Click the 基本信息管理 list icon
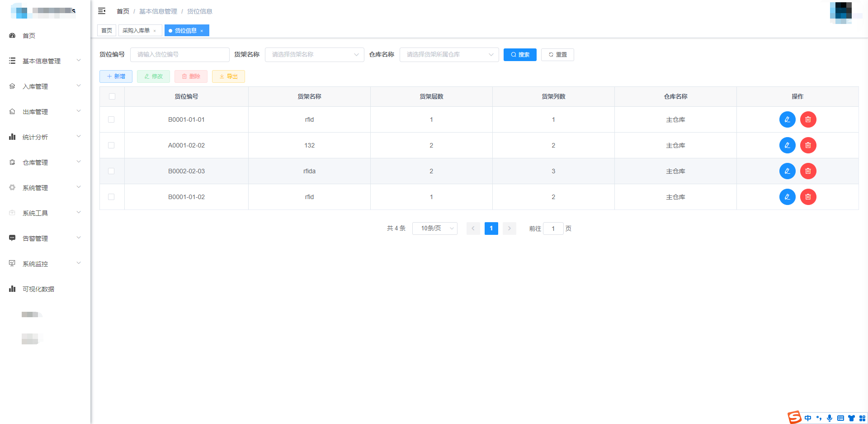868x424 pixels. tap(12, 61)
